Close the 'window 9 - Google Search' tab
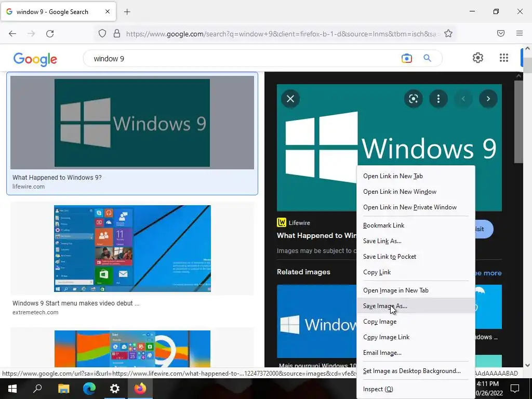Screen dimensions: 532x399 pyautogui.click(x=107, y=11)
